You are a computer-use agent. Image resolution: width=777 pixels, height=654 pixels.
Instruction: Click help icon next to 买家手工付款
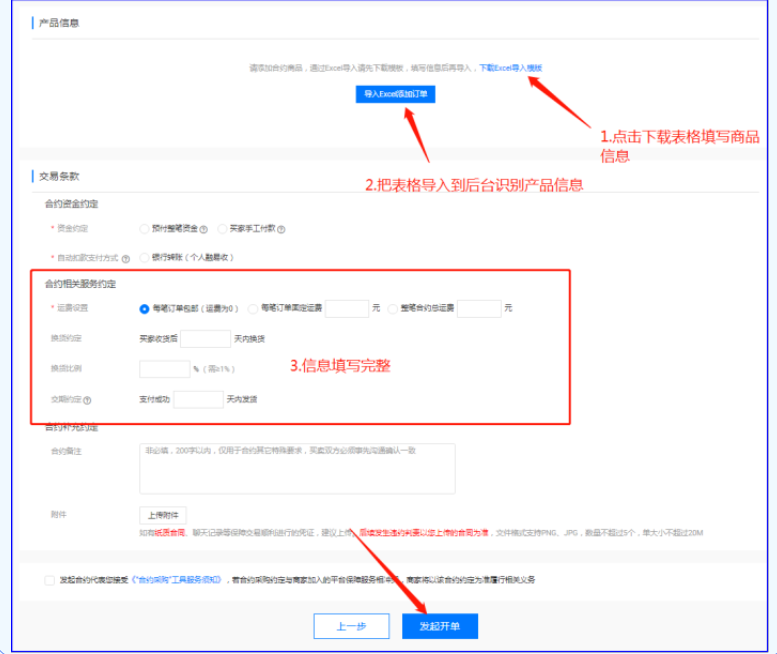pos(281,229)
